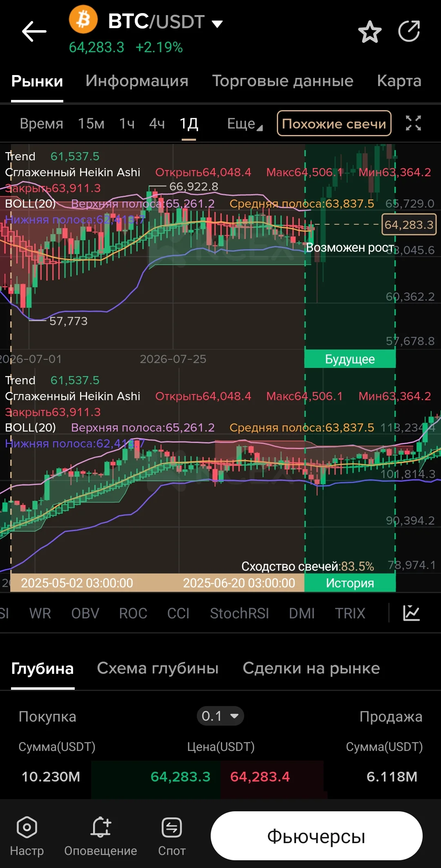Switch to the Рынки tab
The image size is (441, 868).
[37, 81]
